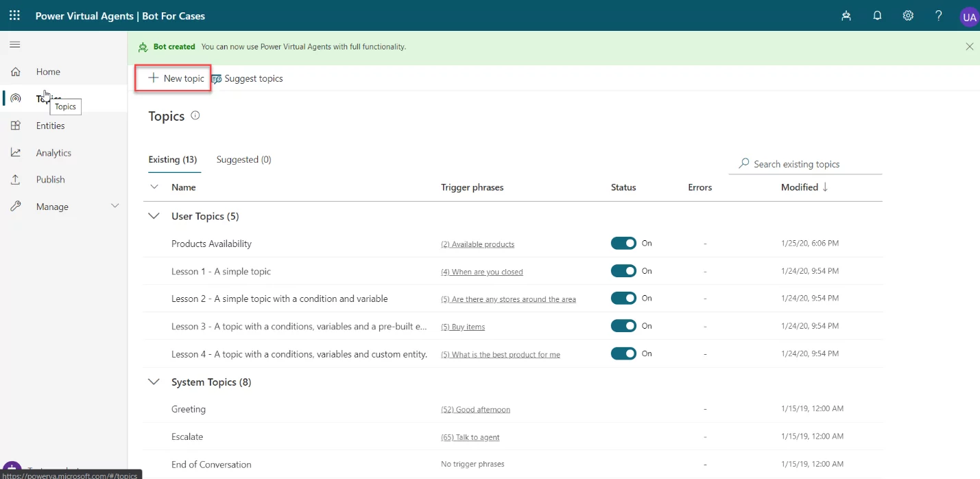
Task: Click the Topics sidebar icon
Action: pos(15,99)
